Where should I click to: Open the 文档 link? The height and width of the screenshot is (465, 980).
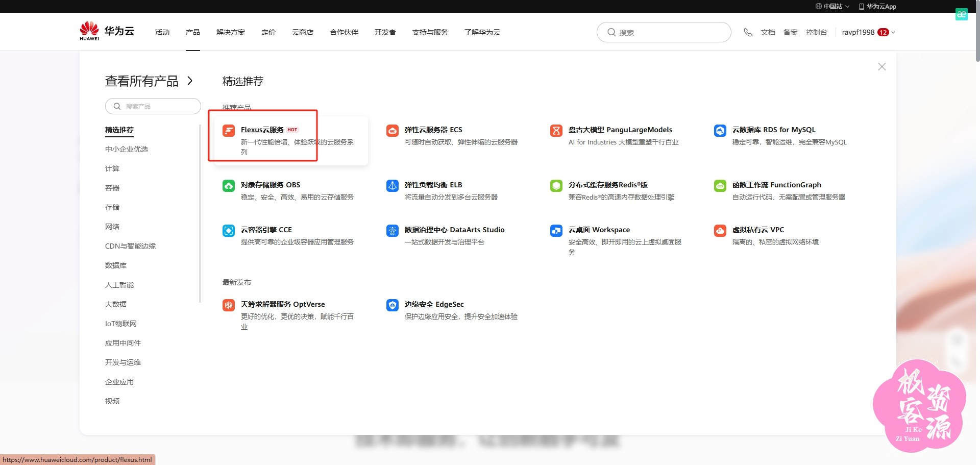[x=768, y=32]
